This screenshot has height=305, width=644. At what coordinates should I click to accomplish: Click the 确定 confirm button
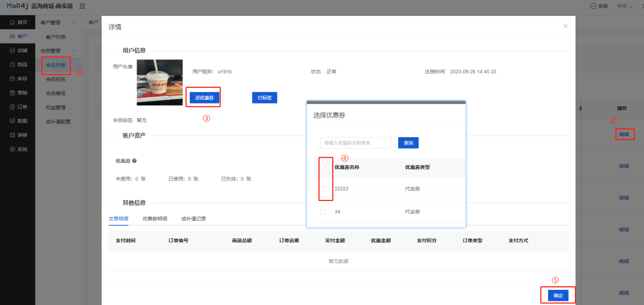pyautogui.click(x=558, y=295)
